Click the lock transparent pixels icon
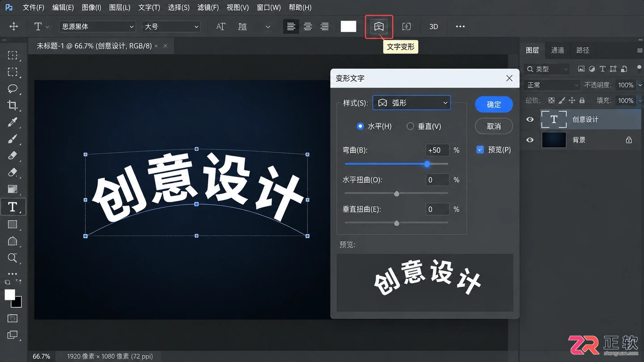 click(551, 101)
